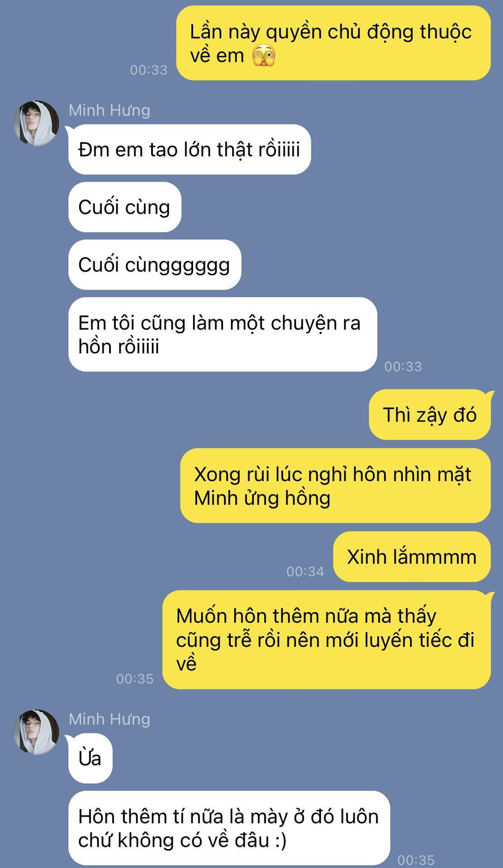This screenshot has height=868, width=503.
Task: Tap the 'Xinh lắmmmm' message bubble
Action: tap(412, 557)
